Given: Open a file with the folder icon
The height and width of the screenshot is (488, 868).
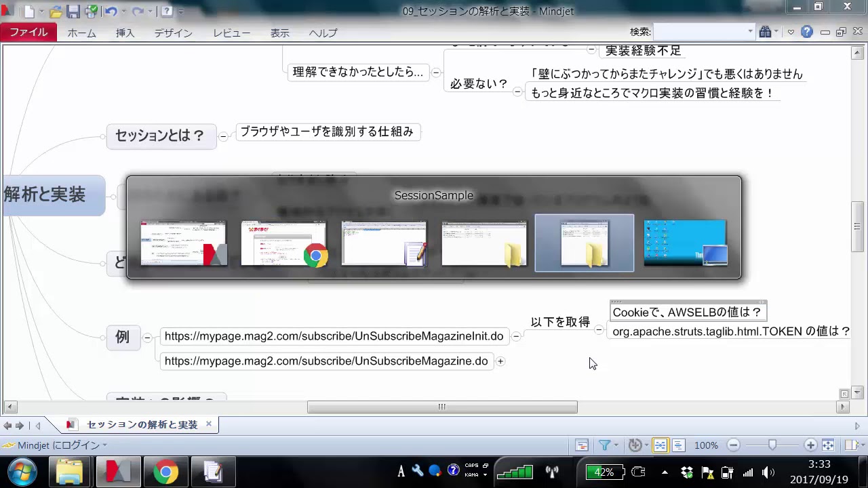Looking at the screenshot, I should 56,12.
